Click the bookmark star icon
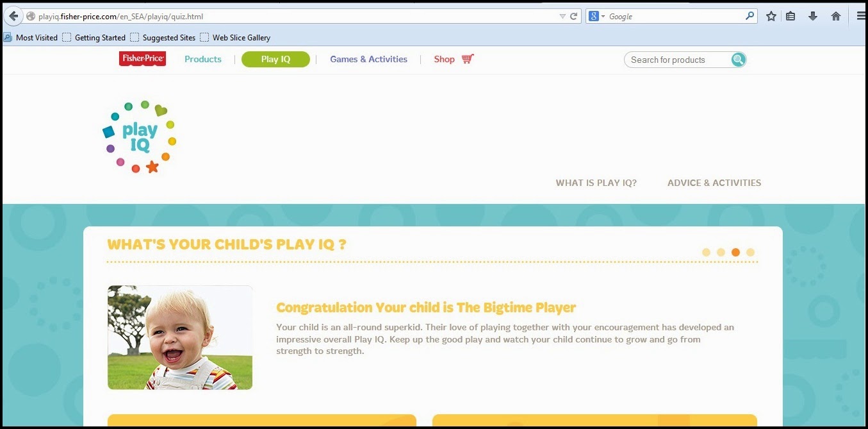 pyautogui.click(x=771, y=17)
